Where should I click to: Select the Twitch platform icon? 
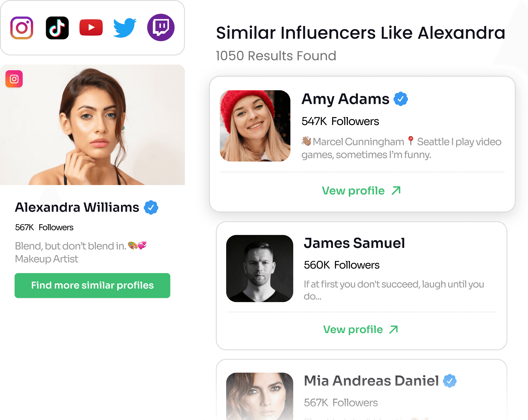161,28
